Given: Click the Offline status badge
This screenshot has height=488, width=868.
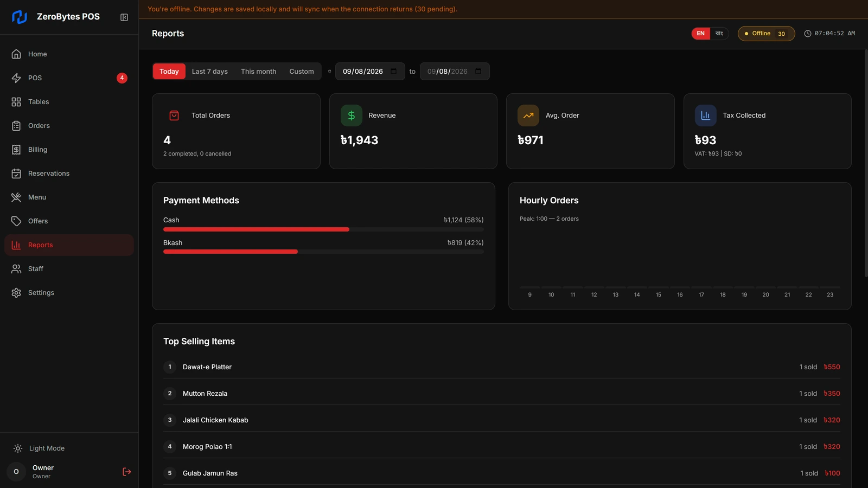Looking at the screenshot, I should (x=766, y=34).
